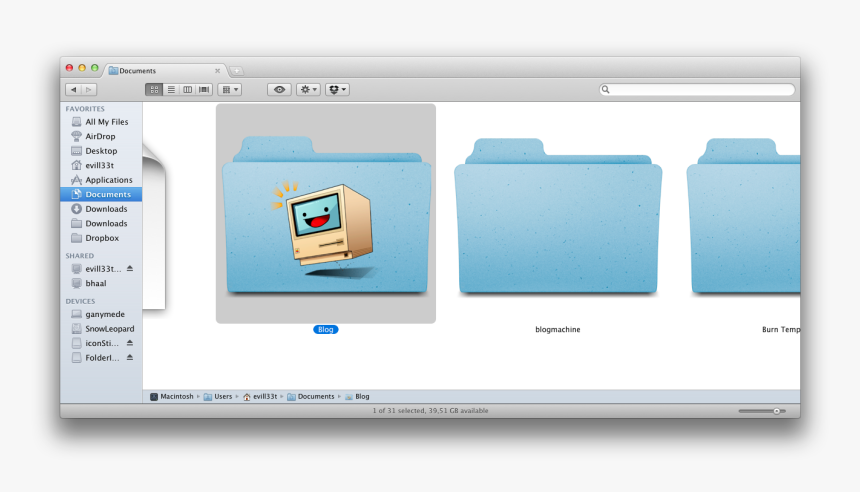This screenshot has width=860, height=492.
Task: Click the Dropbox folder icon in sidebar
Action: tap(76, 238)
